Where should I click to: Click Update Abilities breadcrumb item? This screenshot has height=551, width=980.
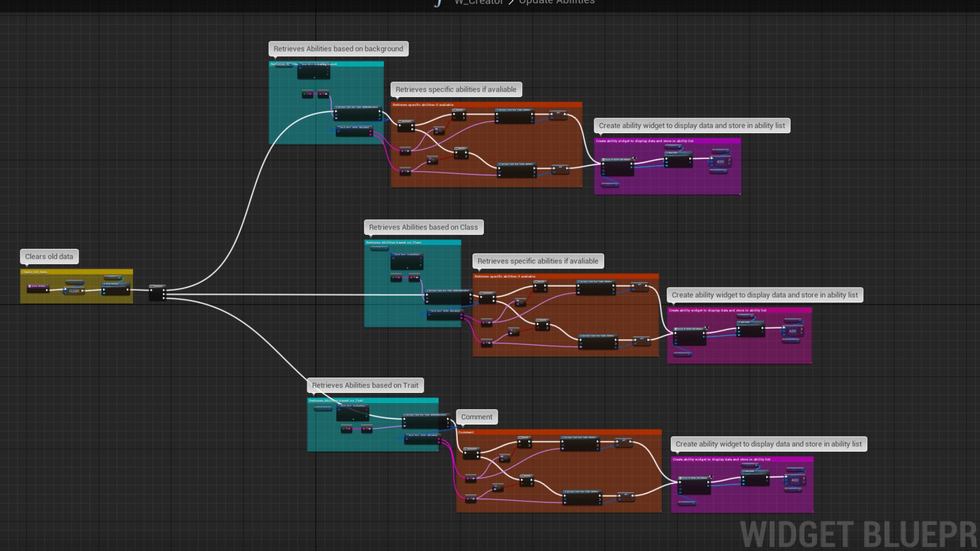(x=556, y=3)
